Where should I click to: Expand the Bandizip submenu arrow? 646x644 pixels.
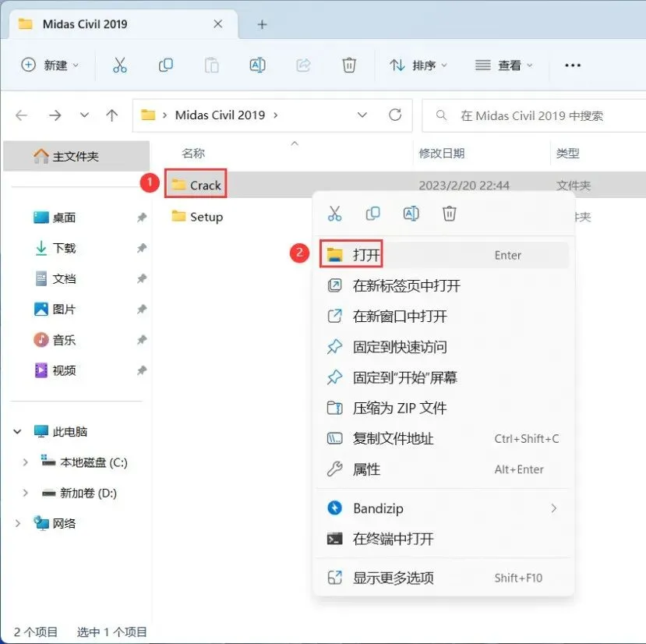pos(554,508)
